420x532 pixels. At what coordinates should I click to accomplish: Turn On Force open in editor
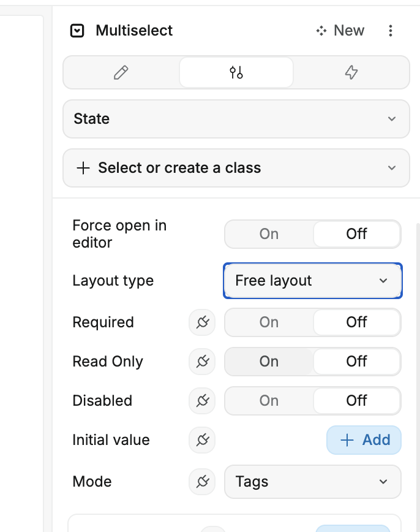click(269, 234)
